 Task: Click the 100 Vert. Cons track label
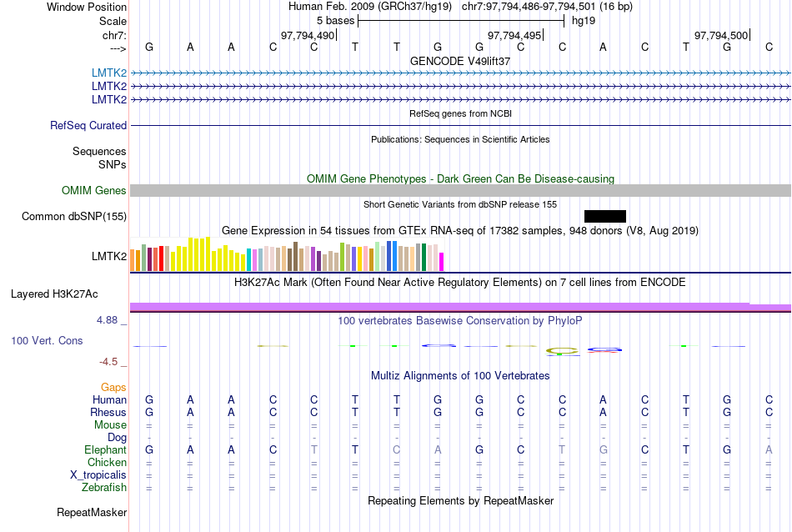[x=47, y=340]
